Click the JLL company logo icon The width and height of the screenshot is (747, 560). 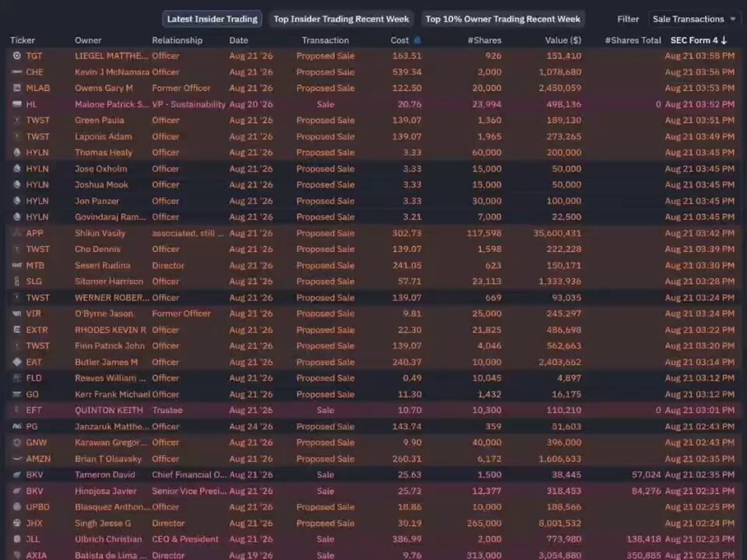16,539
